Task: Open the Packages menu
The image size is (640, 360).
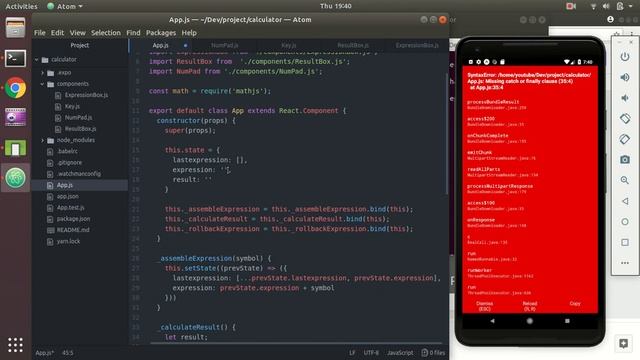Action: pyautogui.click(x=161, y=33)
